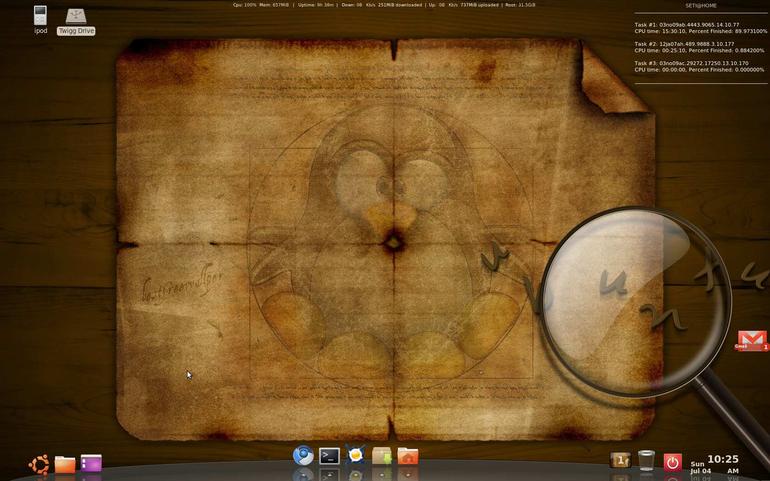The width and height of the screenshot is (770, 481).
Task: Open the ipod desktop icon
Action: point(40,19)
